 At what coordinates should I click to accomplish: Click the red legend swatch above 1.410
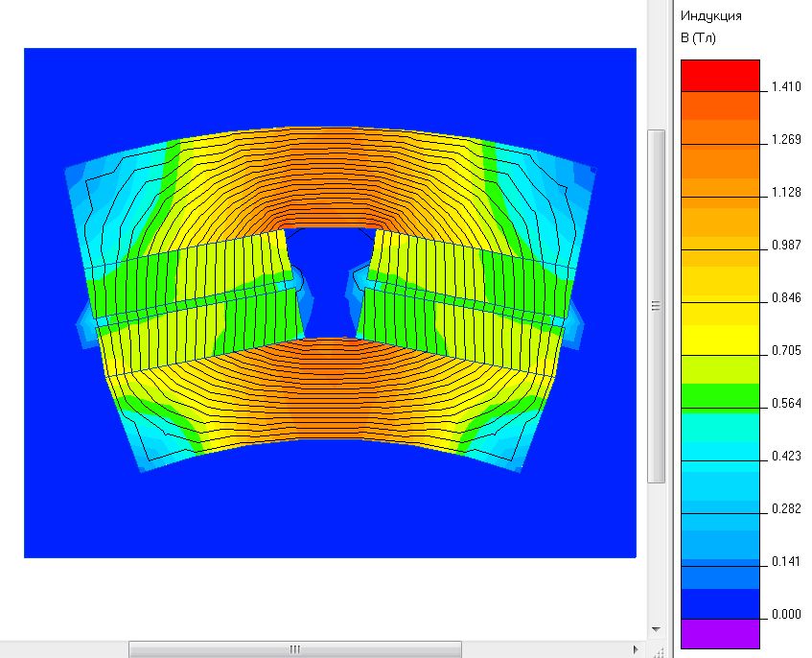click(720, 76)
